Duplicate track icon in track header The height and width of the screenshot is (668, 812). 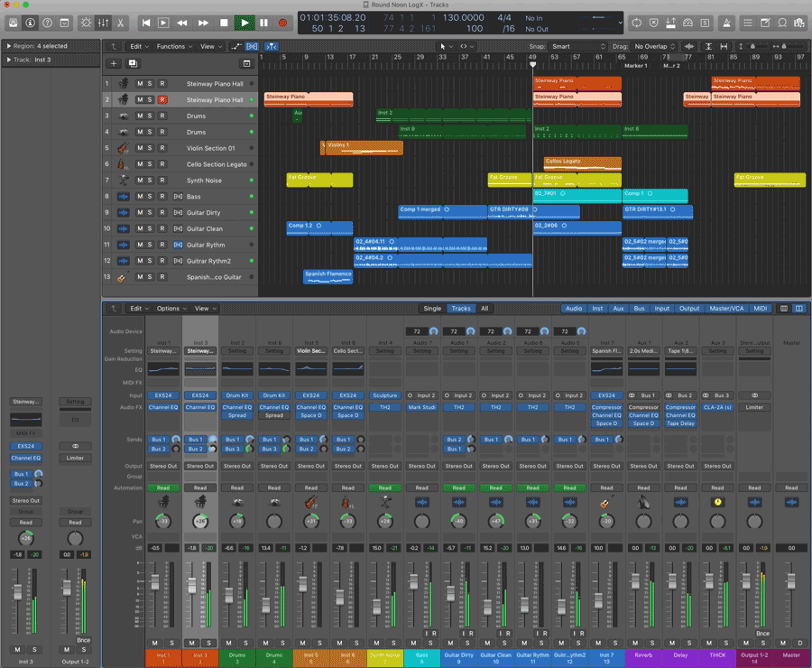pos(133,63)
